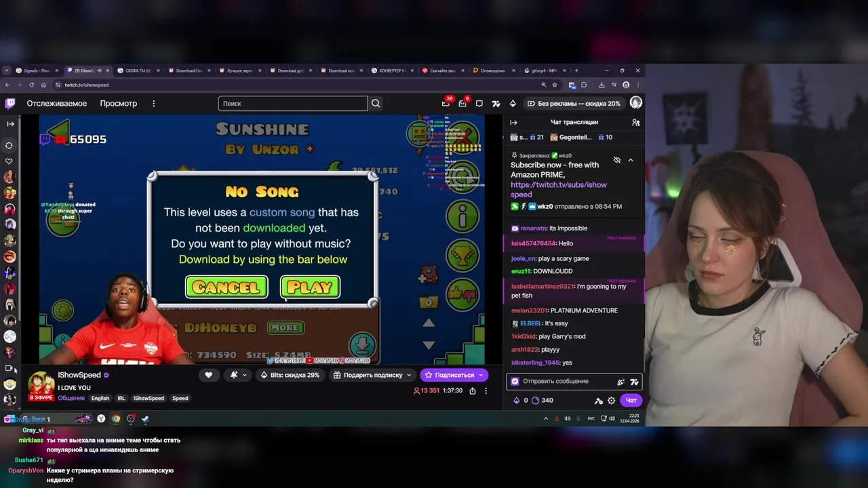Switch to КОНВЕРТЕР browser tab
This screenshot has width=868, height=488.
[x=392, y=70]
